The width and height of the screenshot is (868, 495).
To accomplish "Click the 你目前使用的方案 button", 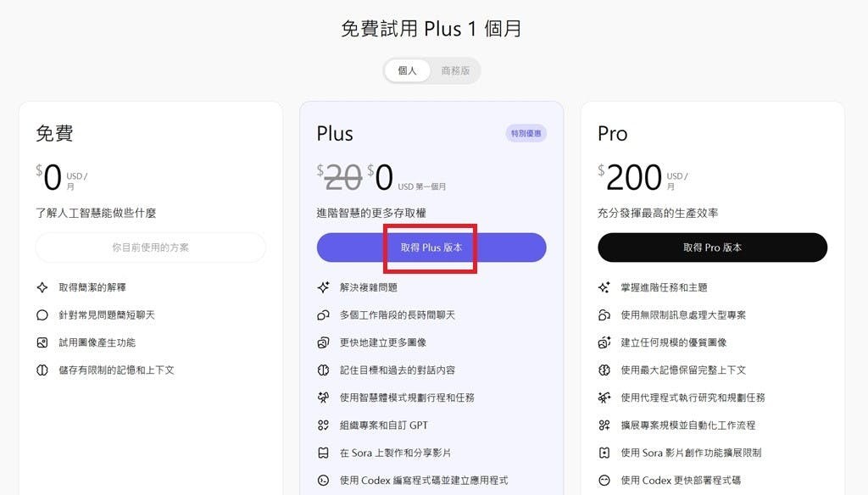I will pyautogui.click(x=151, y=247).
